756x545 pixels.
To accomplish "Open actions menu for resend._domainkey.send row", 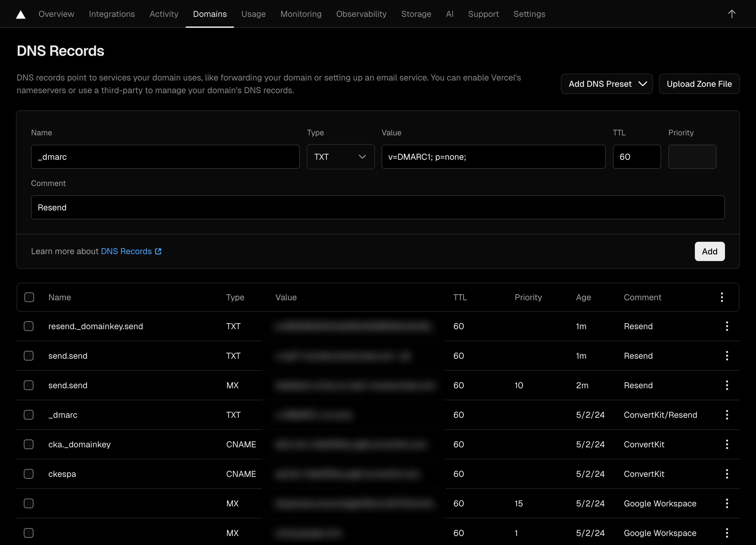I will click(727, 326).
